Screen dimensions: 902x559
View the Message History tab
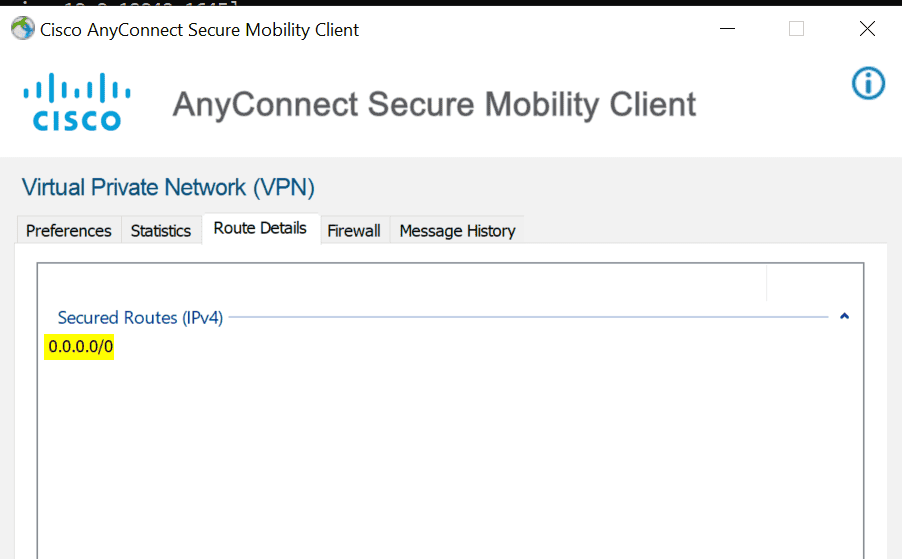pos(457,231)
